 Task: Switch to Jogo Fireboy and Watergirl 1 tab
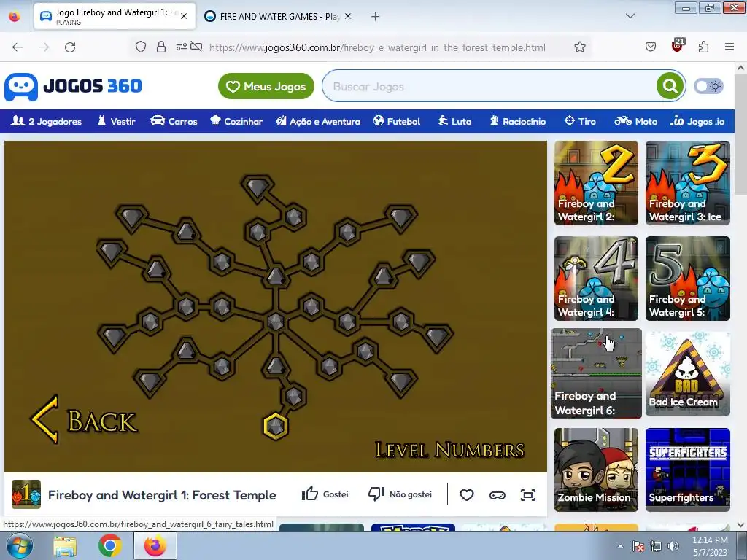click(115, 16)
